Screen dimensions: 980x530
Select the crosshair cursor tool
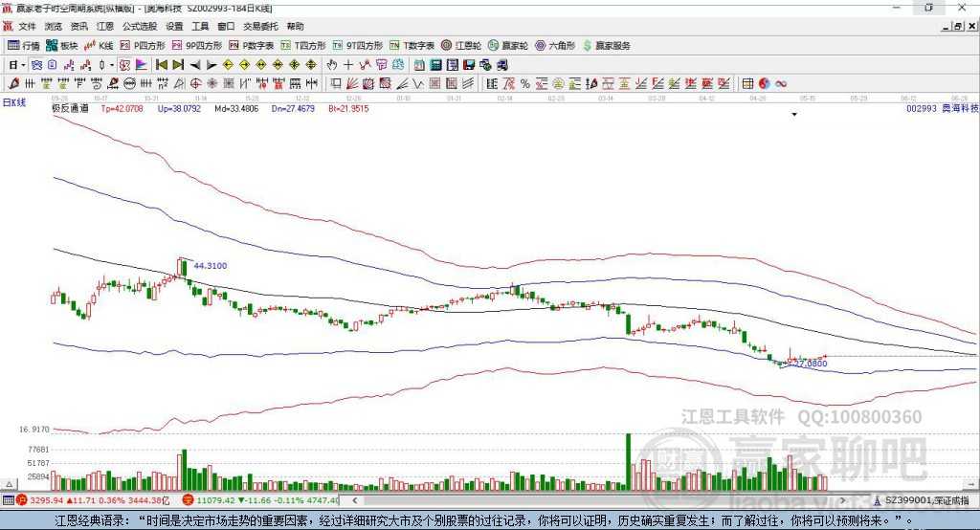pos(347,65)
